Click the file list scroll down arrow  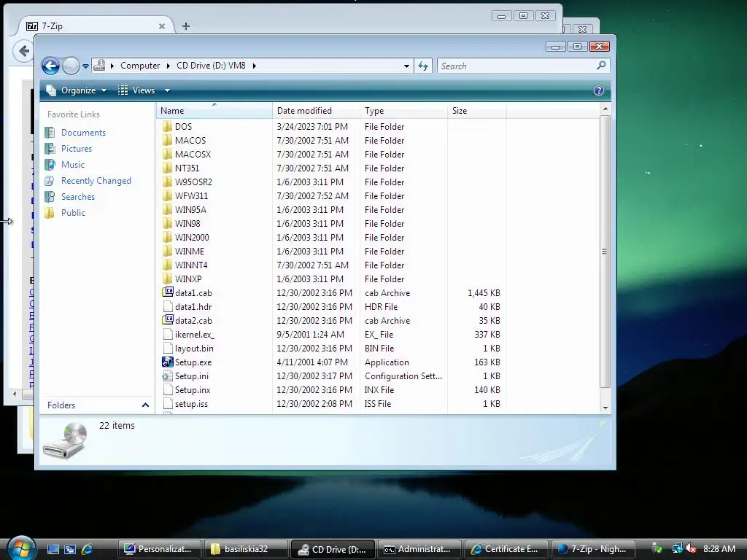coord(605,408)
